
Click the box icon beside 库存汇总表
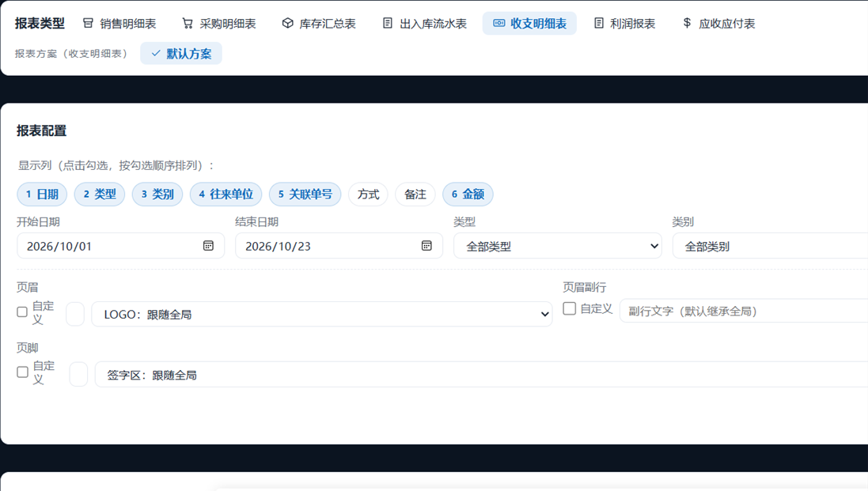[x=287, y=23]
